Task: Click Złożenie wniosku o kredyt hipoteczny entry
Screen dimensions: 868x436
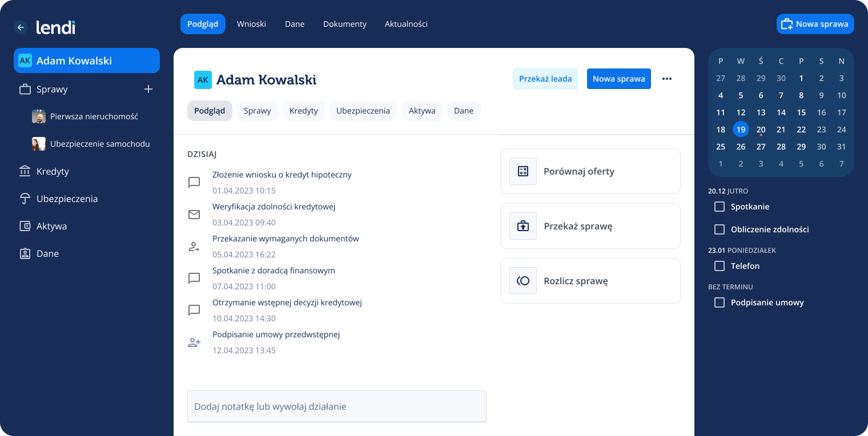Action: click(x=282, y=175)
